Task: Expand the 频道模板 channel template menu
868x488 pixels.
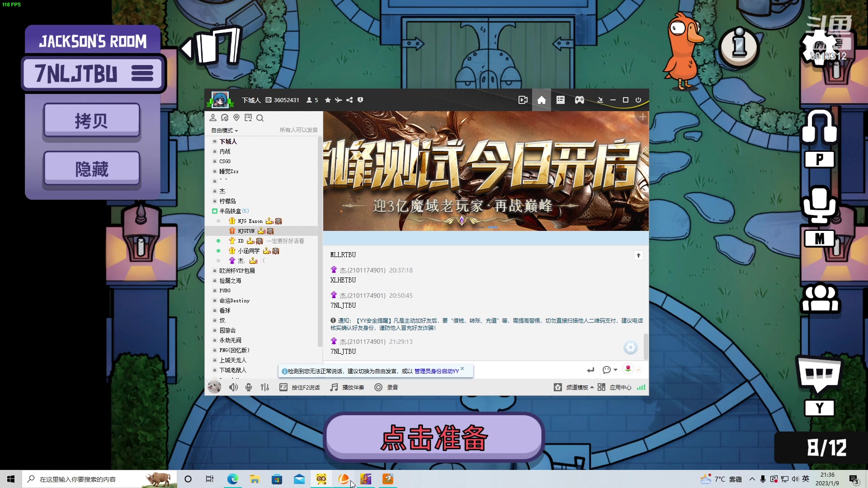Action: point(574,387)
